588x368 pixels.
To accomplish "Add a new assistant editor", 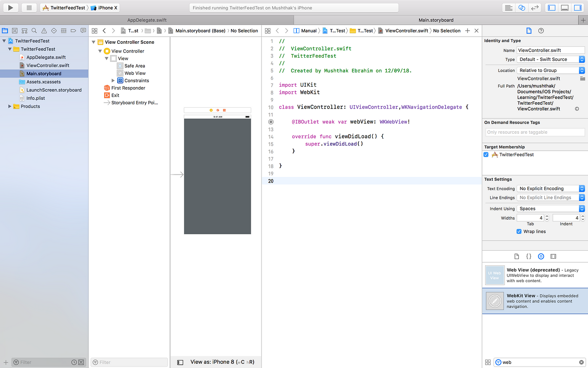I will click(x=467, y=31).
